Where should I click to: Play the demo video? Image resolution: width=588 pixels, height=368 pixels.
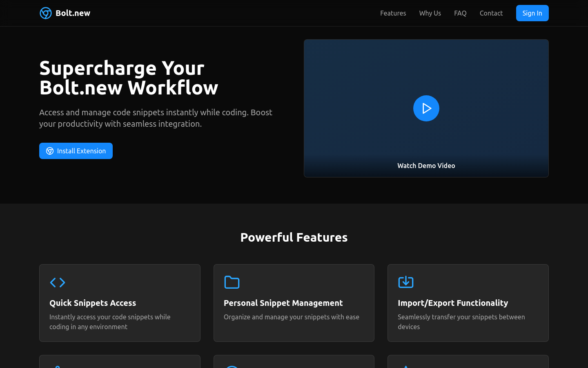tap(426, 108)
